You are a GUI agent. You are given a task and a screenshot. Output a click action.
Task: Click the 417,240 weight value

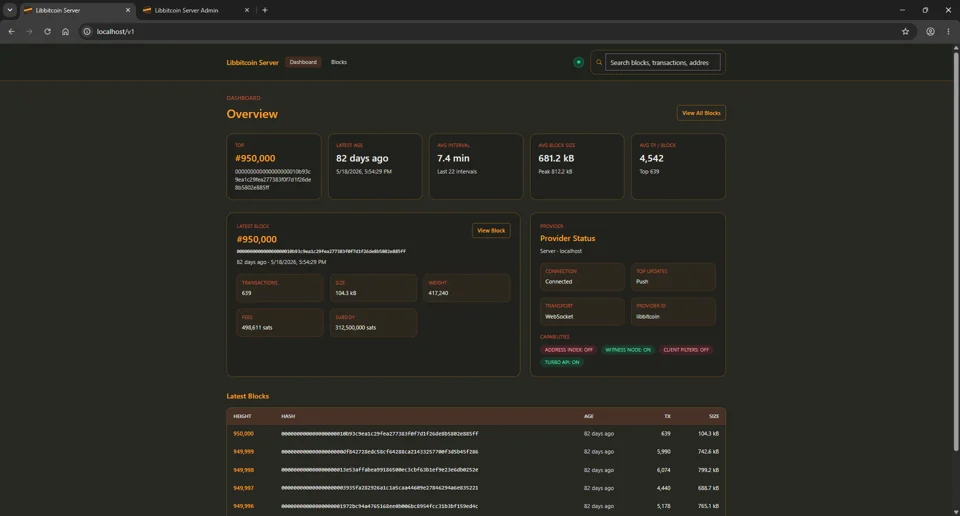pos(438,293)
